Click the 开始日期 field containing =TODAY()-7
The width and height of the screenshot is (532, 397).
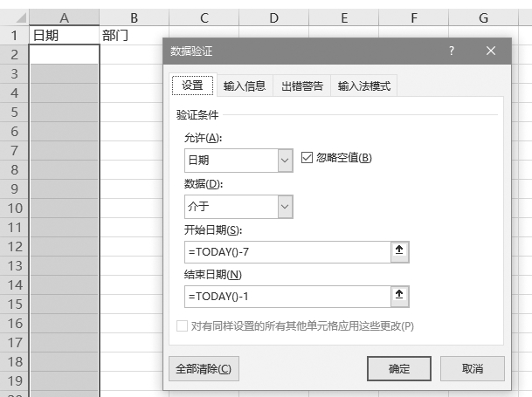click(x=287, y=252)
